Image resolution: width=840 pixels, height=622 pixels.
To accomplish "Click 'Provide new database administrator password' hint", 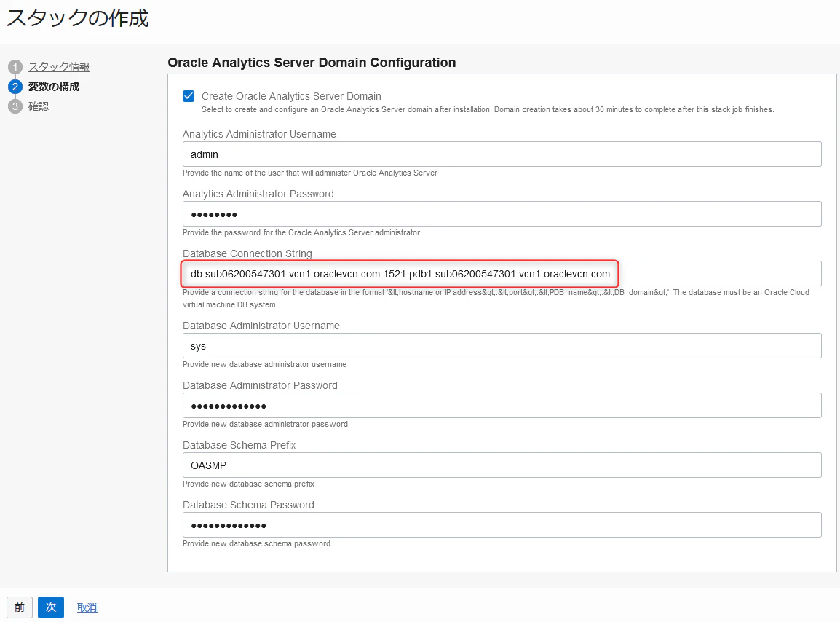I will click(x=265, y=424).
